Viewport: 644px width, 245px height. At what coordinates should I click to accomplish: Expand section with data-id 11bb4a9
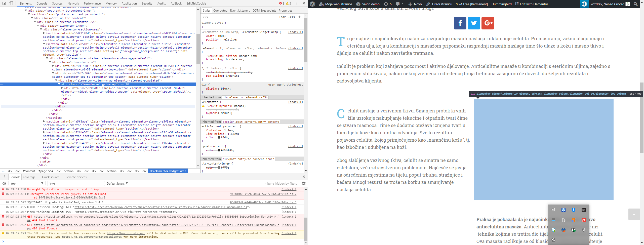click(x=44, y=143)
